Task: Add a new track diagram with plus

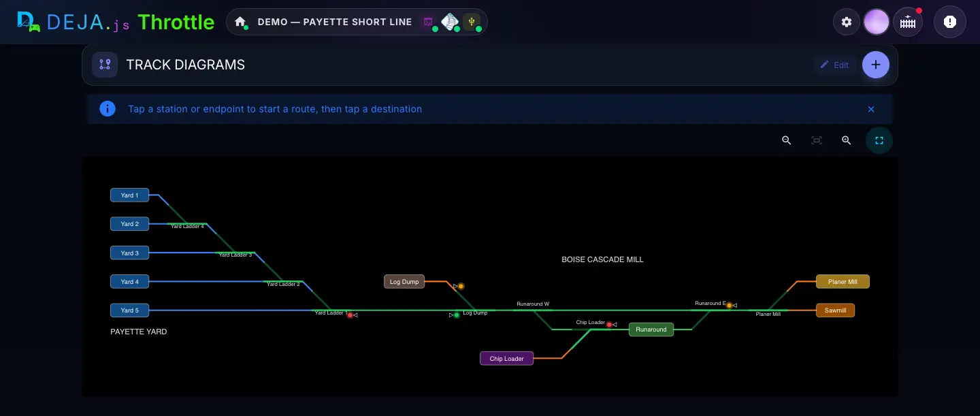Action: [x=876, y=65]
